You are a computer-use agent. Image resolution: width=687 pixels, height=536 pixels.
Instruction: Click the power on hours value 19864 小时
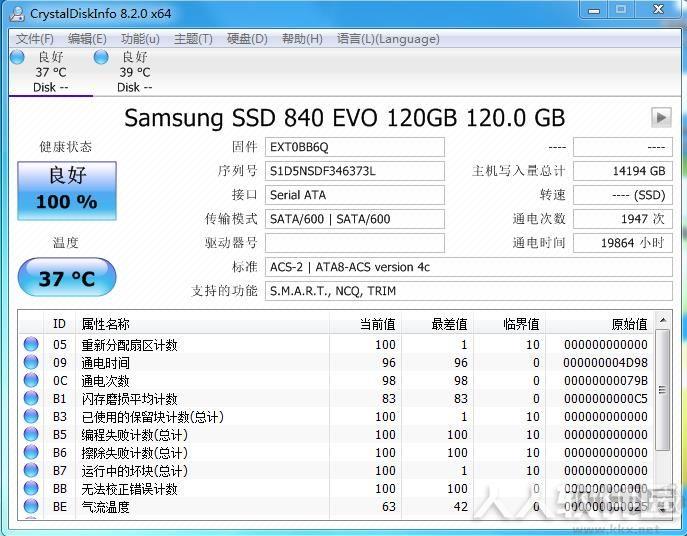click(623, 243)
